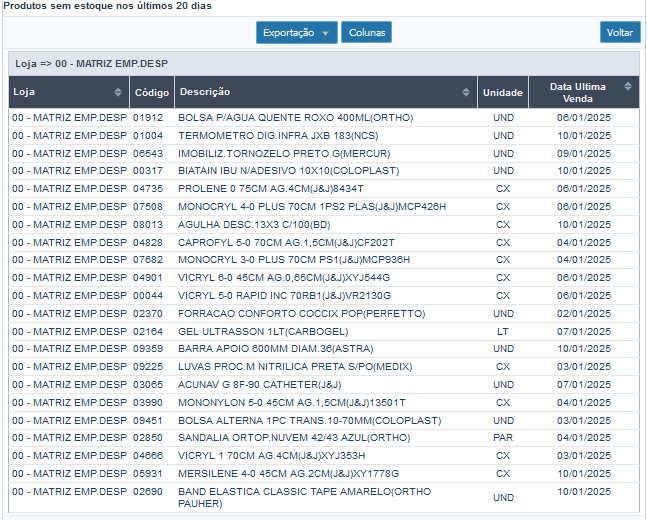The image size is (647, 520).
Task: Click product code 09359
Action: tap(148, 349)
